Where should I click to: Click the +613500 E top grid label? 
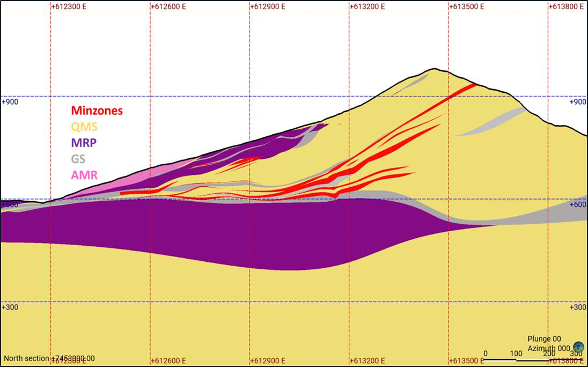pyautogui.click(x=467, y=6)
